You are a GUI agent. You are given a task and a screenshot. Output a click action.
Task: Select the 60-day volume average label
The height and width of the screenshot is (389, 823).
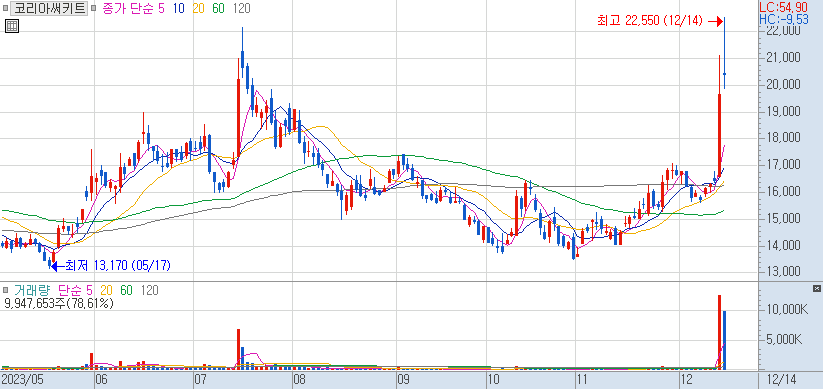point(126,290)
